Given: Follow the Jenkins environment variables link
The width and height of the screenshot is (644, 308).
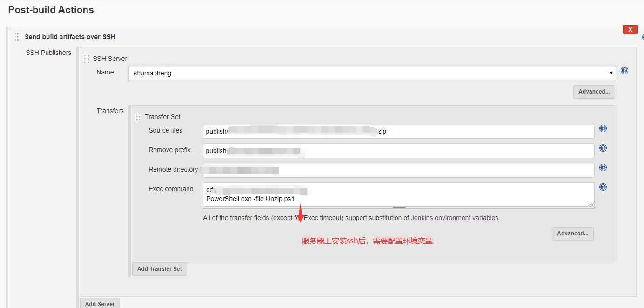Looking at the screenshot, I should pyautogui.click(x=454, y=218).
